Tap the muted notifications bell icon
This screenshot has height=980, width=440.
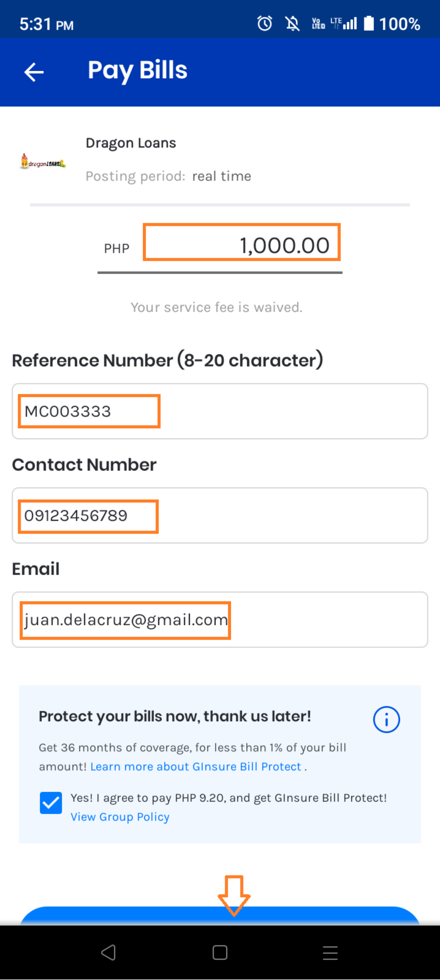pos(292,24)
